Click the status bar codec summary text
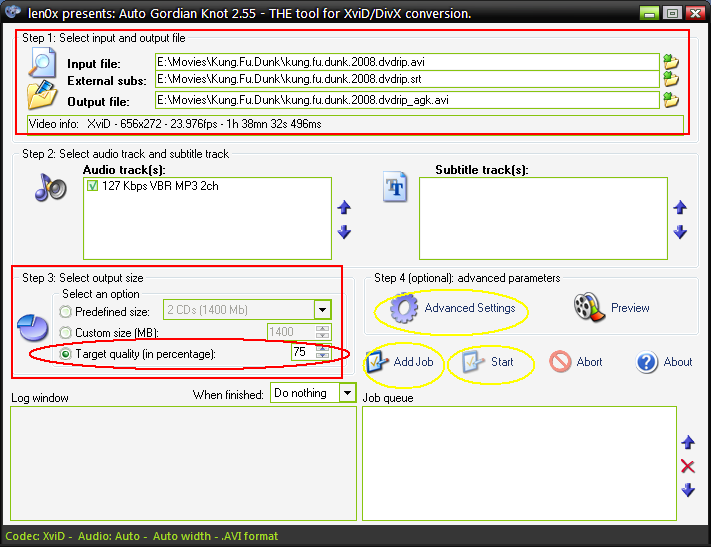 (x=141, y=536)
